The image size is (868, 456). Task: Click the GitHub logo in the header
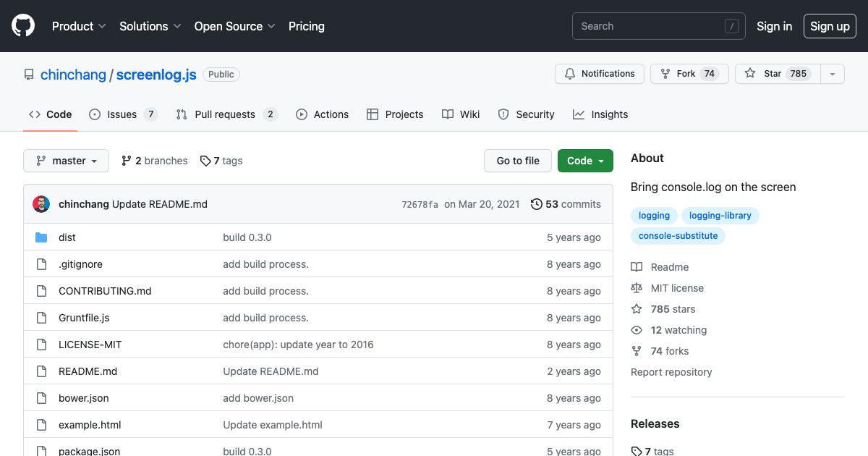tap(22, 25)
